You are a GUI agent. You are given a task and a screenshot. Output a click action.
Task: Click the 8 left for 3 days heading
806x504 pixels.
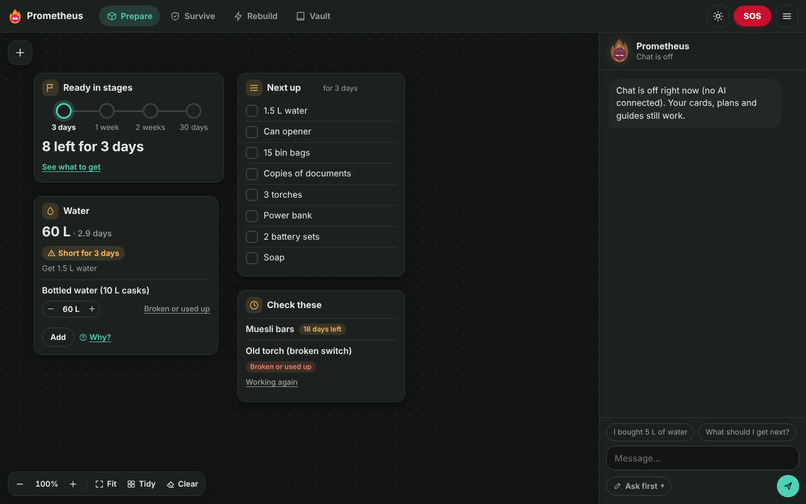tap(93, 147)
